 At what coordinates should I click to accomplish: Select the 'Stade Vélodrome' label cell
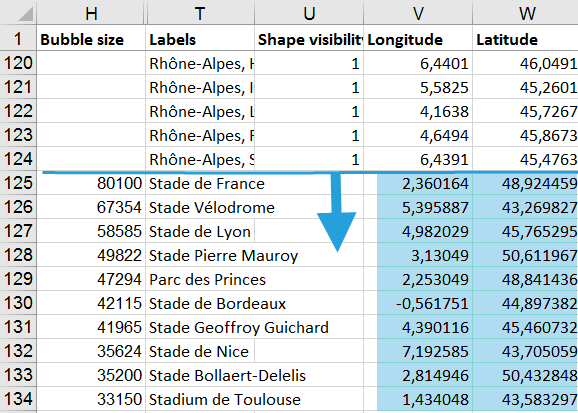coord(200,207)
